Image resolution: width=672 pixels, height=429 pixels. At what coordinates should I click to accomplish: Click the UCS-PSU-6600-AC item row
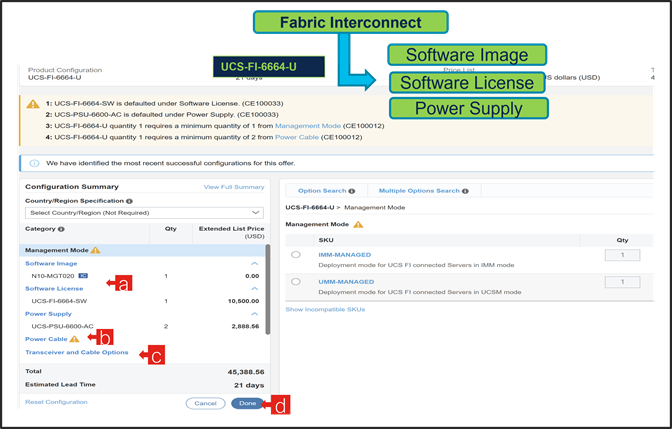click(142, 326)
